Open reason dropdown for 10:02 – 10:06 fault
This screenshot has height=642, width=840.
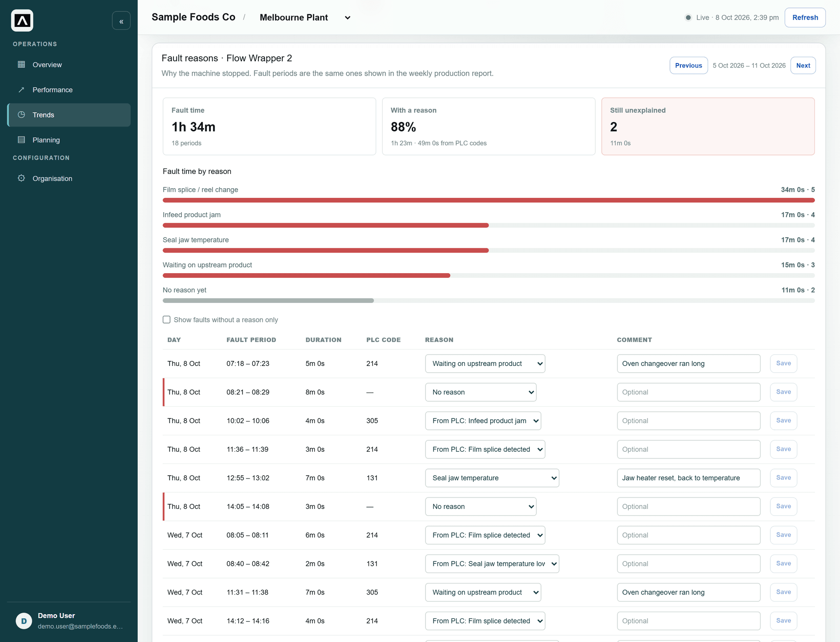483,421
